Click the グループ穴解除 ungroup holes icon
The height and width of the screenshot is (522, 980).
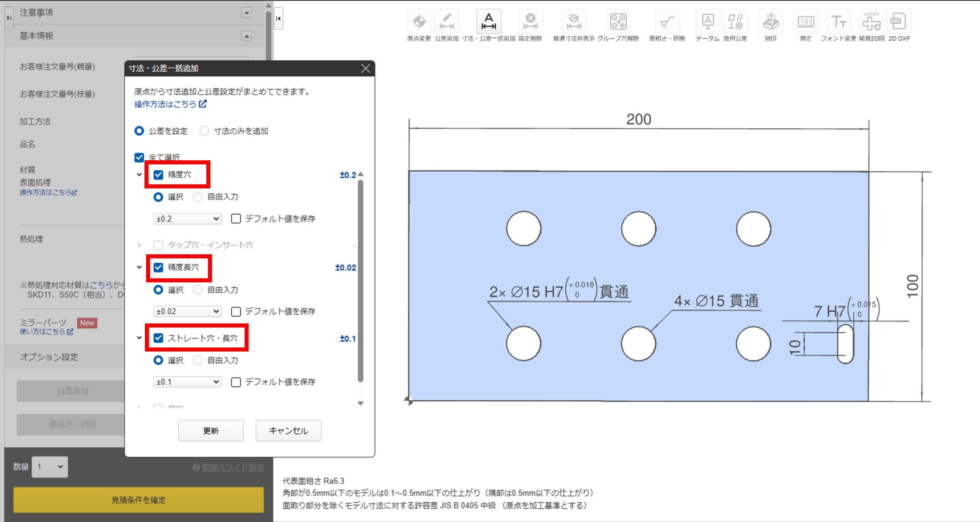618,21
